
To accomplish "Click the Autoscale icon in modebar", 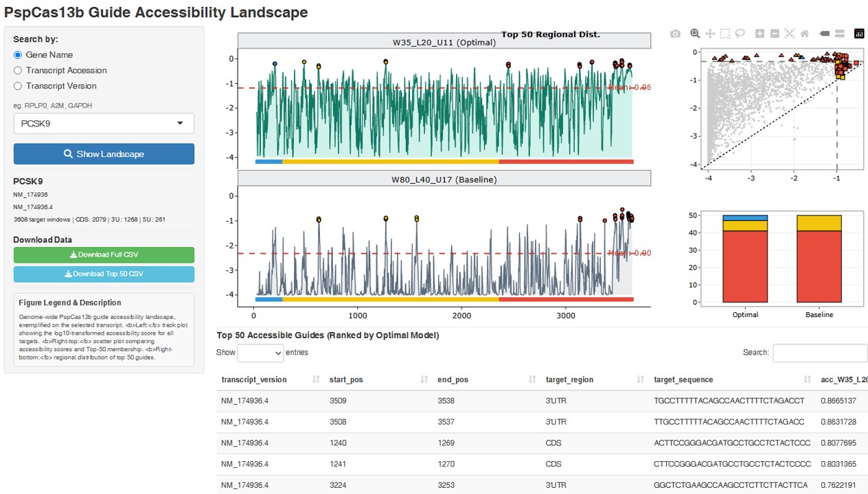I will coord(790,34).
